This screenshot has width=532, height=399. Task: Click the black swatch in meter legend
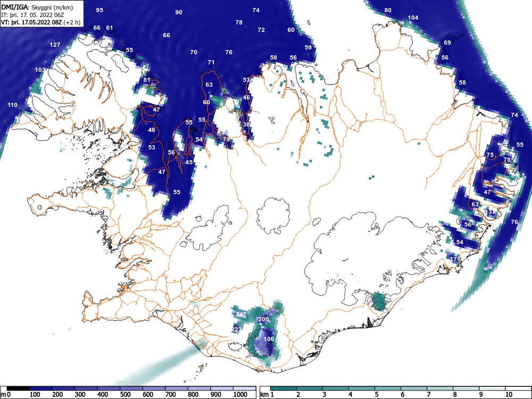(18, 388)
